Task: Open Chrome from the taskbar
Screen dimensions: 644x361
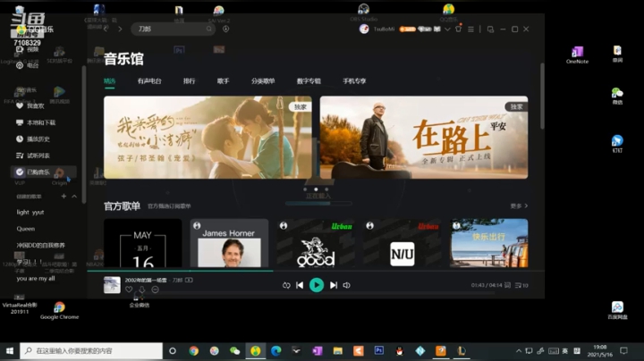Action: (x=193, y=351)
